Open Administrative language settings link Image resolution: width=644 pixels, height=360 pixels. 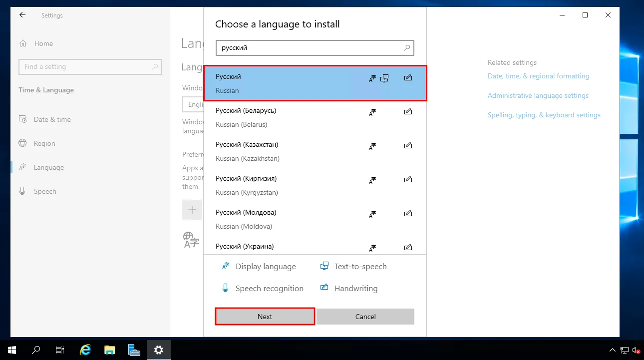pos(538,96)
